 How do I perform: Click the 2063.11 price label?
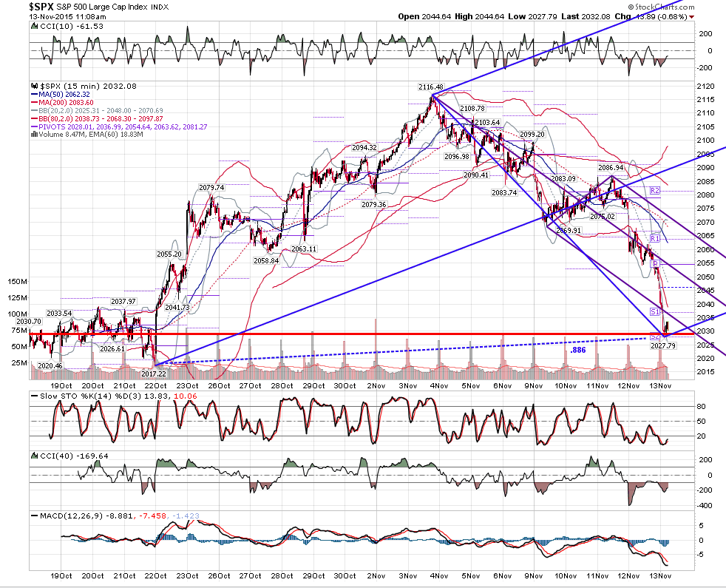tap(304, 249)
